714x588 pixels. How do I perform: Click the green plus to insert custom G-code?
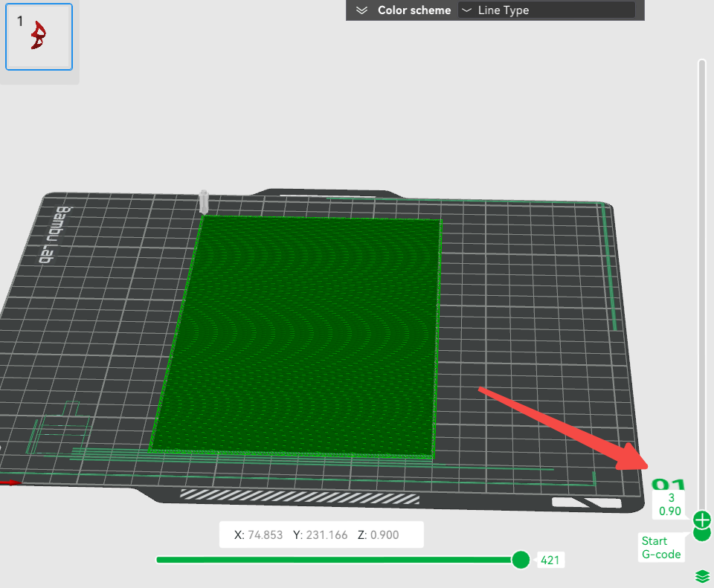point(701,520)
